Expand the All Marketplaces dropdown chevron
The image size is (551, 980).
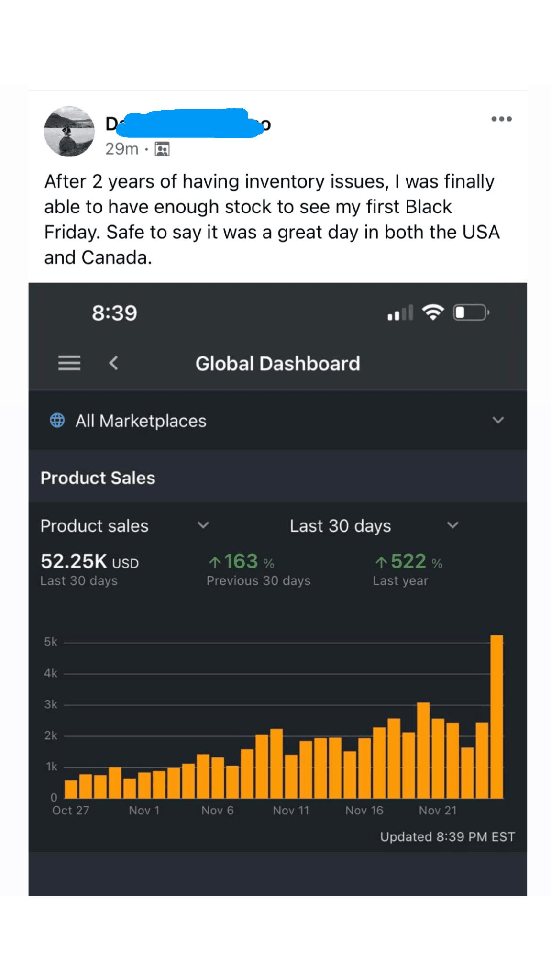(498, 421)
